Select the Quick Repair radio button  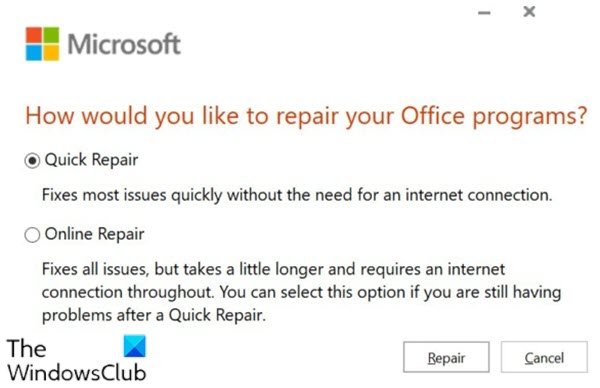pyautogui.click(x=32, y=160)
